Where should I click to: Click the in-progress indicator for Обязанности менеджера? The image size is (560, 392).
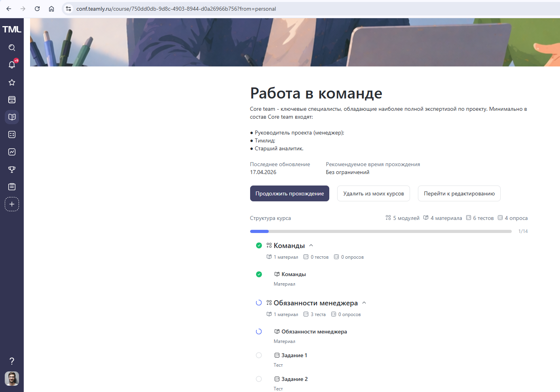coord(259,303)
